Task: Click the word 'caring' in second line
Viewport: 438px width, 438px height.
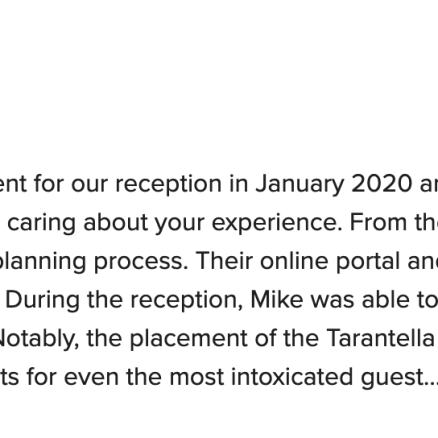Action: 41,223
